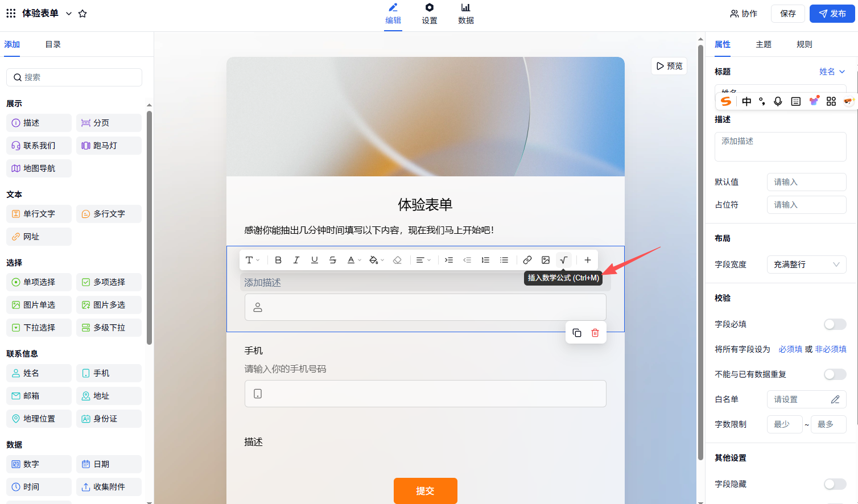
Task: Click the Bold formatting icon
Action: click(x=278, y=260)
